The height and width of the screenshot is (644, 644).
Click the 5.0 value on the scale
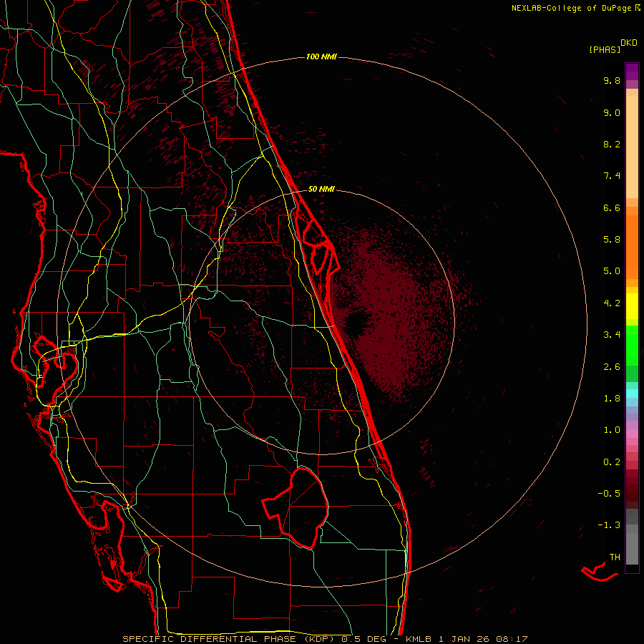point(612,271)
